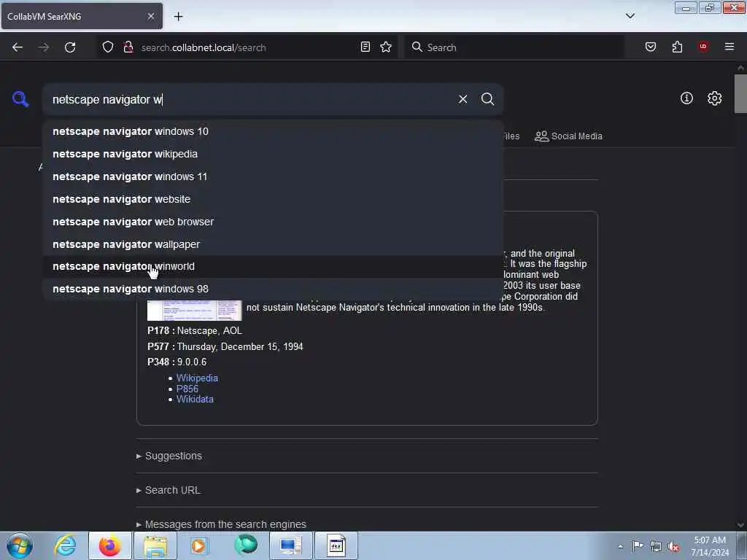Open the document taskbar app

(336, 545)
